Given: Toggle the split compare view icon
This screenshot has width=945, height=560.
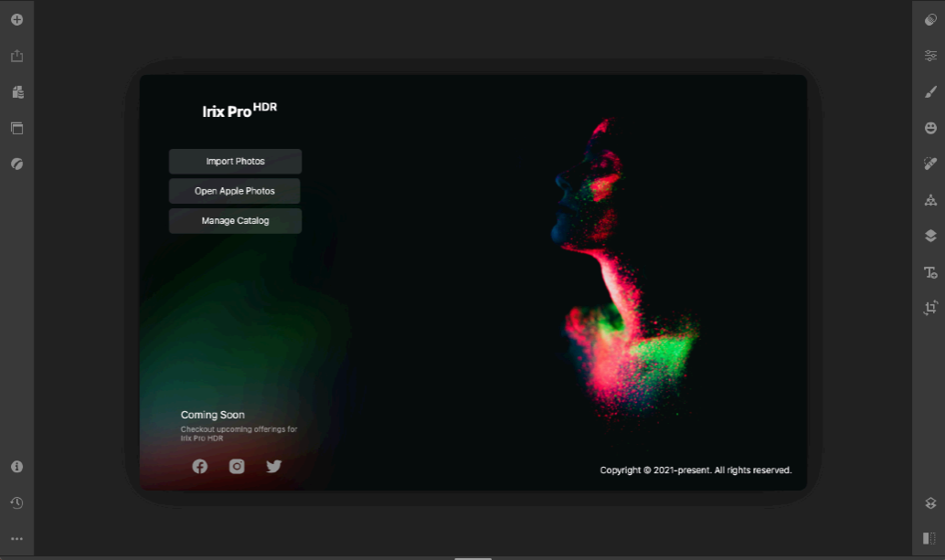Looking at the screenshot, I should click(929, 538).
